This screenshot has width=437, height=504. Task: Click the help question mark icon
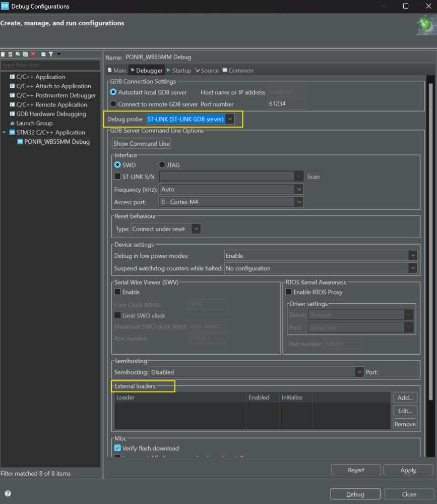[x=8, y=494]
